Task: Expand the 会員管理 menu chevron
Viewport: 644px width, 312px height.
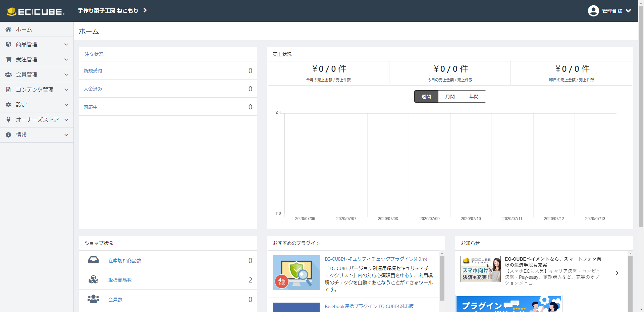Action: [66, 74]
